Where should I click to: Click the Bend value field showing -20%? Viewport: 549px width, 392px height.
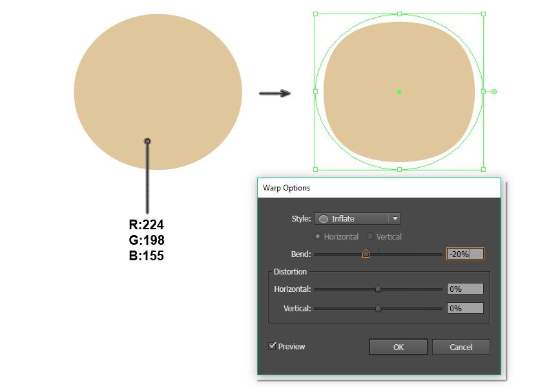(464, 254)
